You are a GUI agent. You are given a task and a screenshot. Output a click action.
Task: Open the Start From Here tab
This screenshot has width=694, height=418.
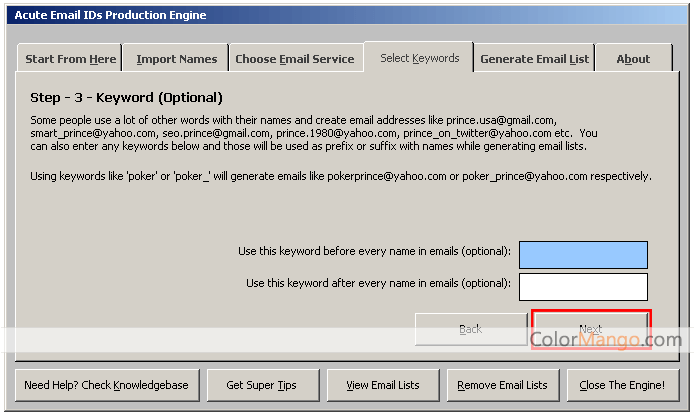(x=70, y=59)
